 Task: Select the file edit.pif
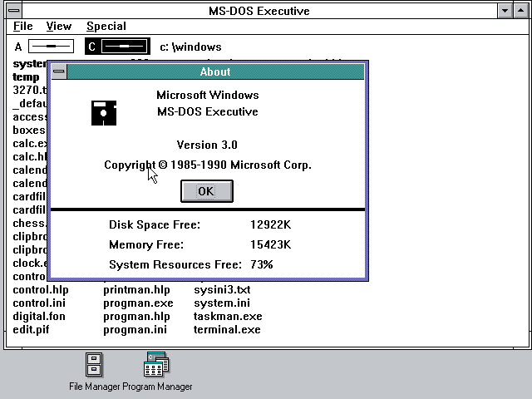pyautogui.click(x=31, y=329)
